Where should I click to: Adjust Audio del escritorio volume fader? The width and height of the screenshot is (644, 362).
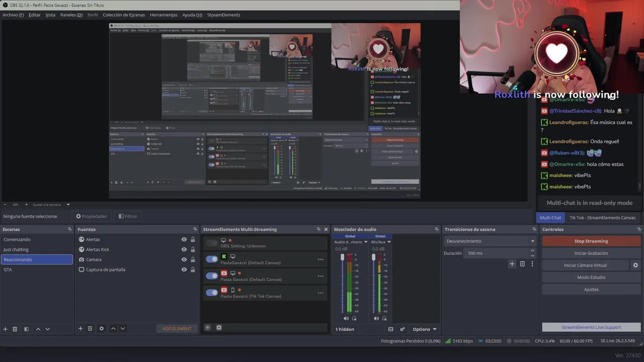coord(343,258)
